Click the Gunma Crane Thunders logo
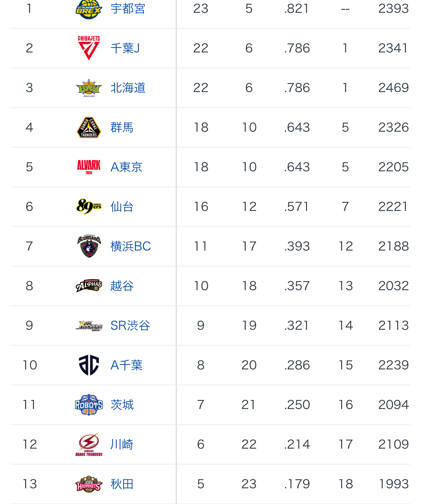The image size is (421, 504). pos(89,127)
